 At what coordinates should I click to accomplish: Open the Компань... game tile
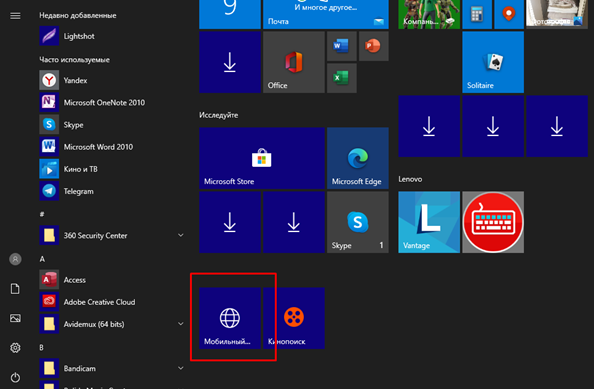pos(429,14)
